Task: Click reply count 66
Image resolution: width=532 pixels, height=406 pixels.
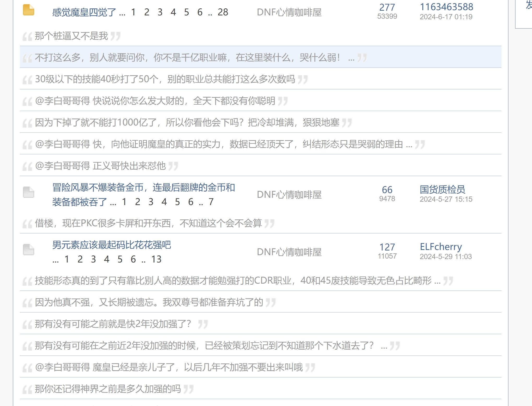Action: pos(387,190)
